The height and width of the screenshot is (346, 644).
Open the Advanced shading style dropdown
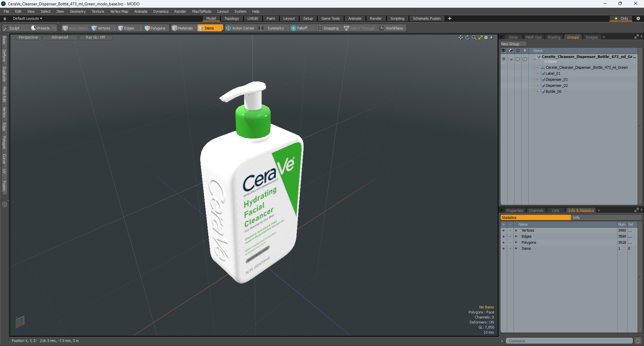[60, 38]
